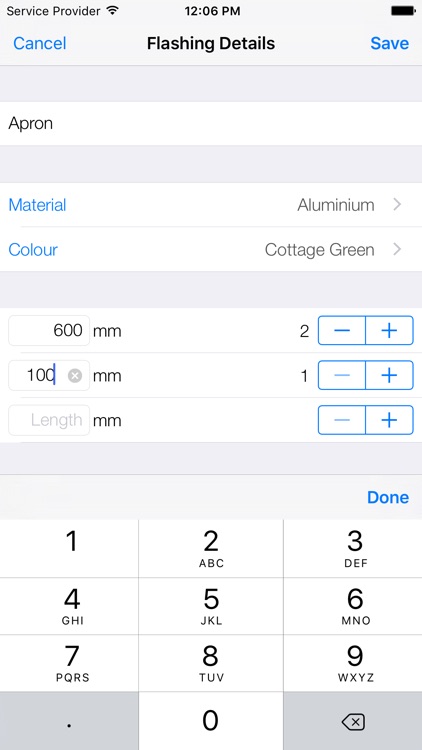Tap the decimal point key
The image size is (422, 750).
tap(69, 721)
